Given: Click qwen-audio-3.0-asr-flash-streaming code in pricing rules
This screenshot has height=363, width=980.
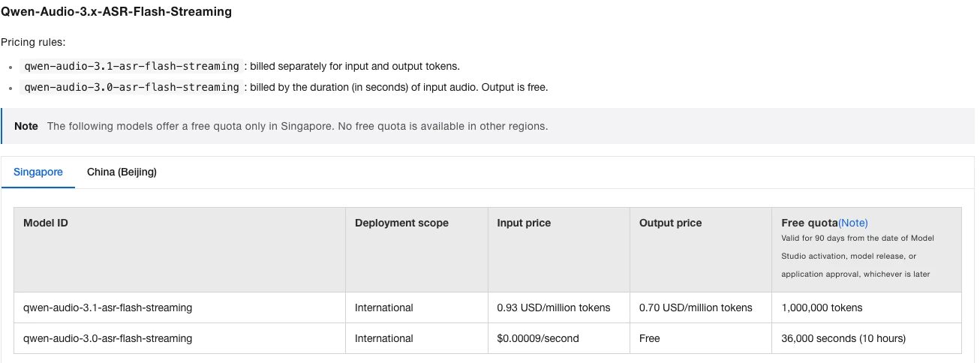Looking at the screenshot, I should pyautogui.click(x=131, y=87).
